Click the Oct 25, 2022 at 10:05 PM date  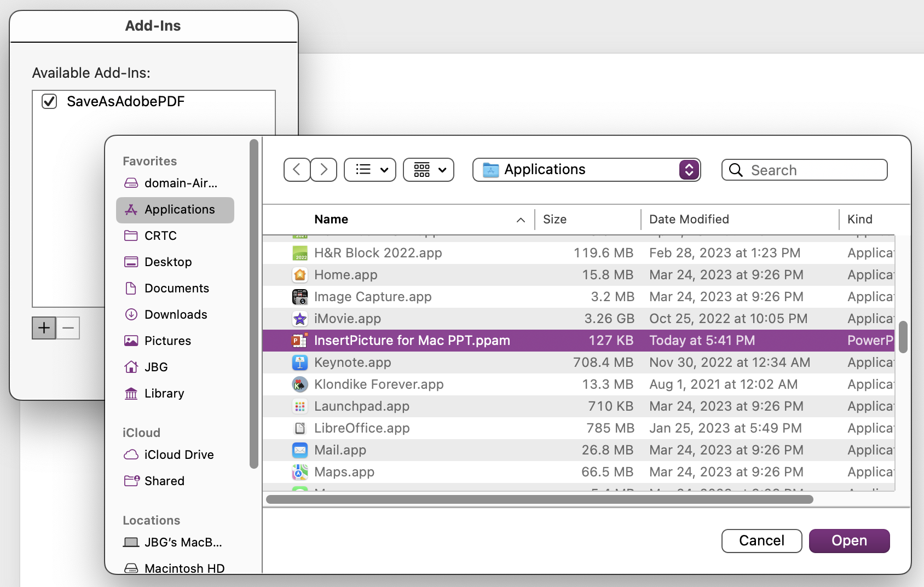728,319
